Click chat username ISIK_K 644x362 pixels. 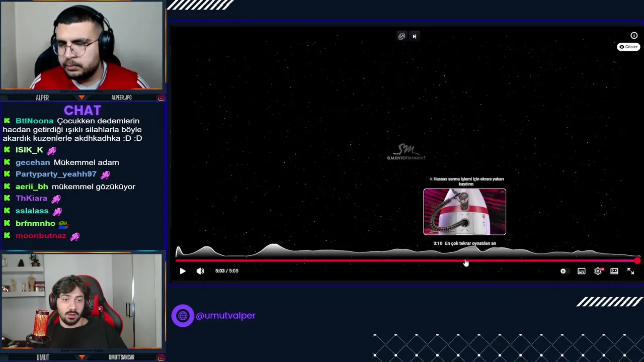coord(29,150)
